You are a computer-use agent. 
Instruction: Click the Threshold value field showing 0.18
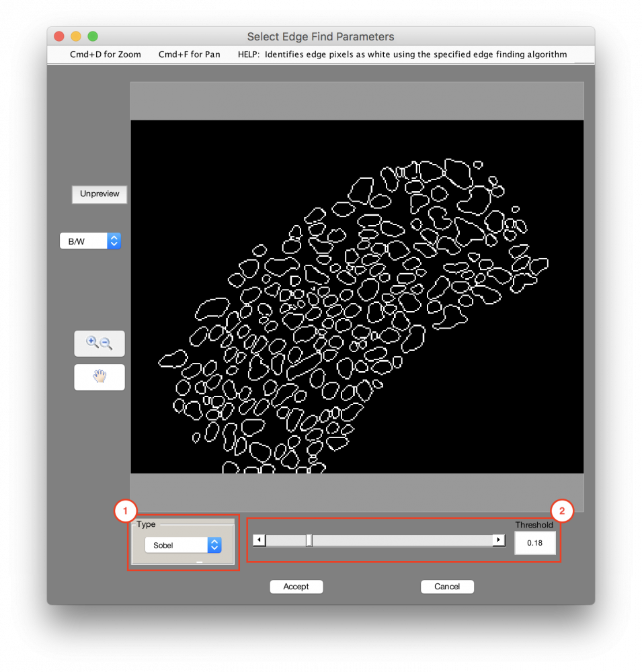535,543
